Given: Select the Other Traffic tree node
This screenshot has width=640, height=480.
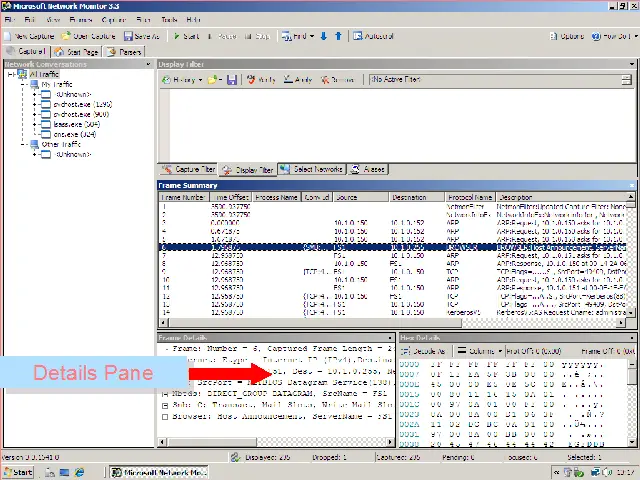Looking at the screenshot, I should pyautogui.click(x=61, y=144).
